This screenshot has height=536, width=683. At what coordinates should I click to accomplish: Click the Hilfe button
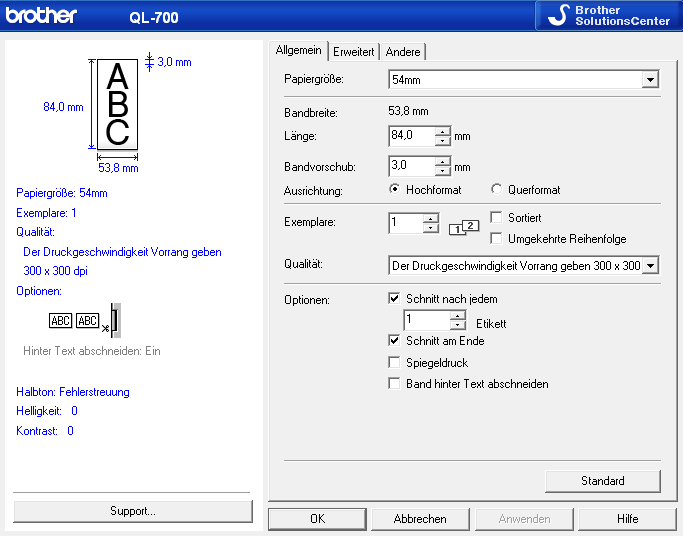point(627,519)
